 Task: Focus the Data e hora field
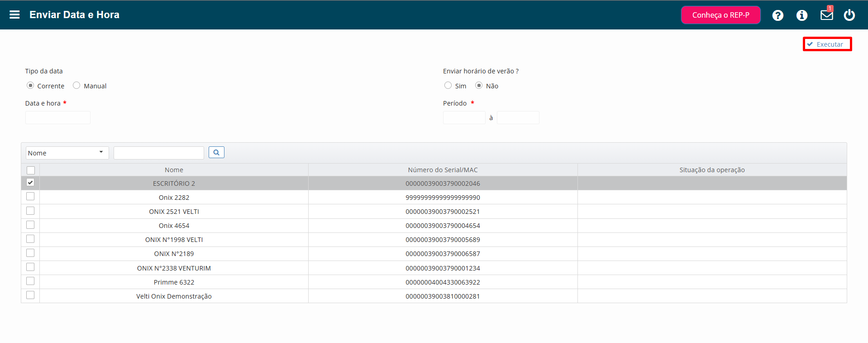pos(58,118)
